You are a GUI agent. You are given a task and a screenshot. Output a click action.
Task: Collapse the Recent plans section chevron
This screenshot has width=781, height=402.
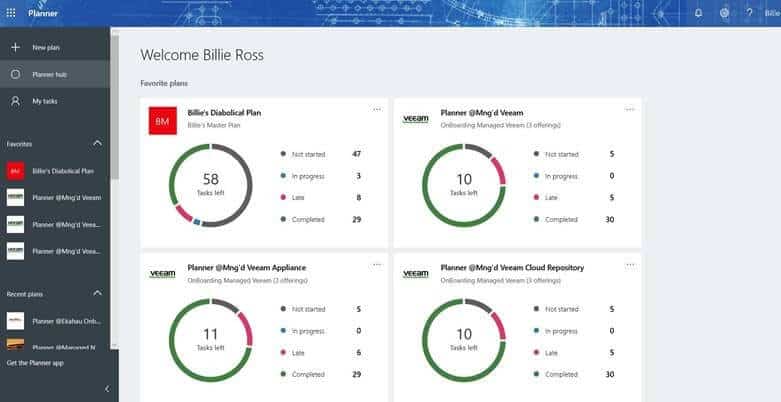pos(97,294)
